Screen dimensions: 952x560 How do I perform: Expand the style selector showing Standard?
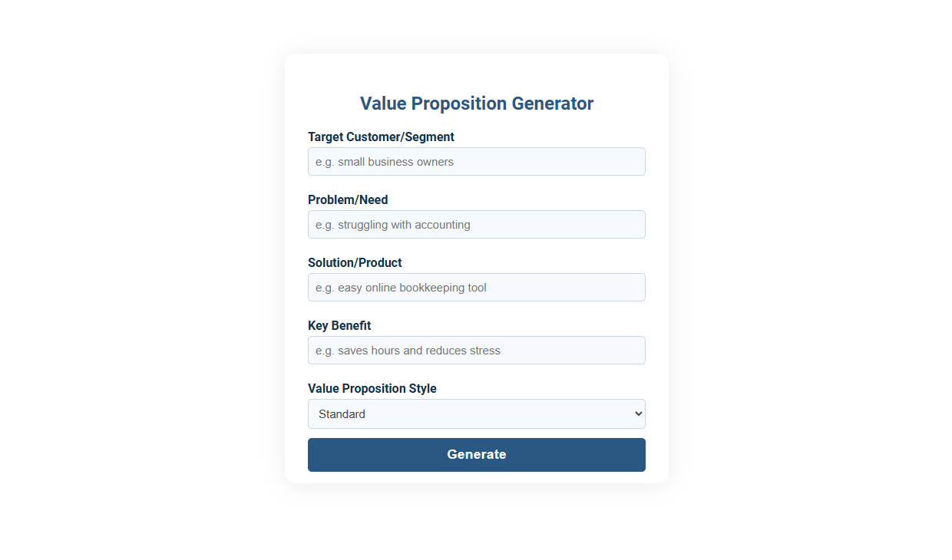476,413
